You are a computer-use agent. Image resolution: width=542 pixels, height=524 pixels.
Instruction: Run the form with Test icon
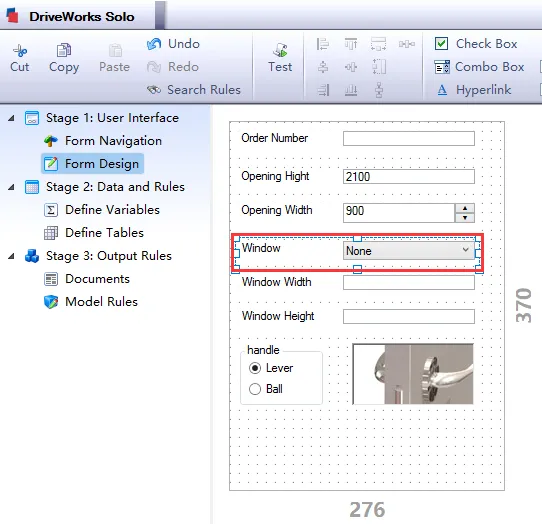pos(280,50)
